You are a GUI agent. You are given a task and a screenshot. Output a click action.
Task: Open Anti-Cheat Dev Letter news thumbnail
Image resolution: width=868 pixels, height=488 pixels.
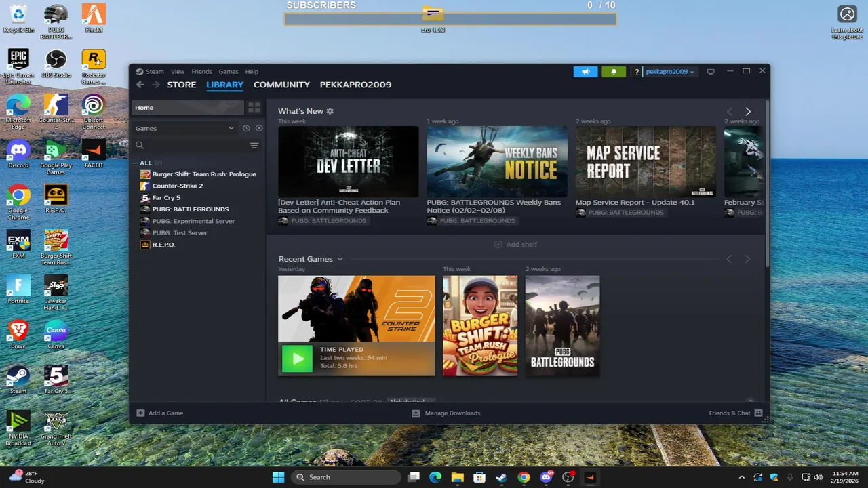coord(349,161)
